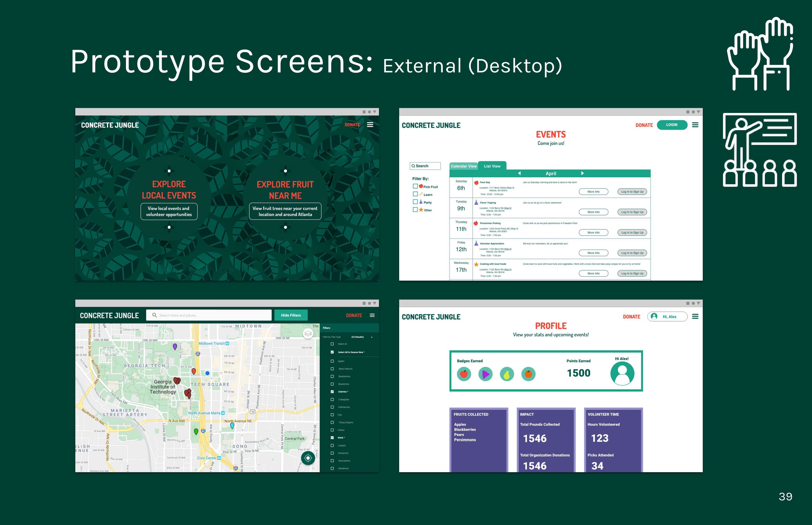Click the Learn filter icon

(x=420, y=194)
